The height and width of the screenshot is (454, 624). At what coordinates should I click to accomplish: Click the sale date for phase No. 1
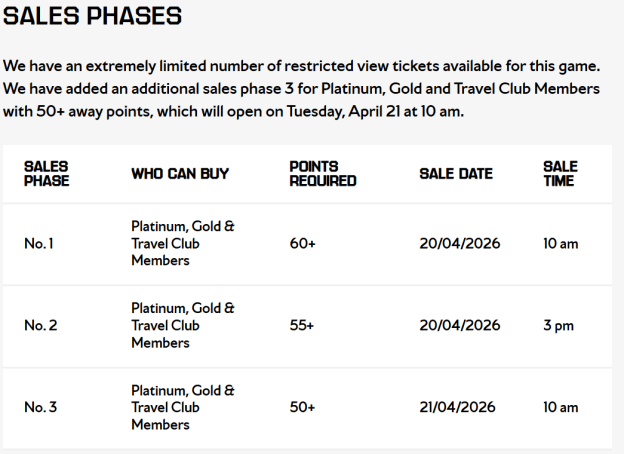(460, 244)
